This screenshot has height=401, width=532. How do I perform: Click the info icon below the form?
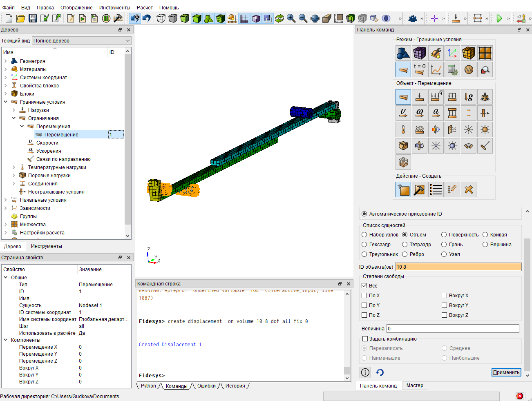(x=365, y=372)
